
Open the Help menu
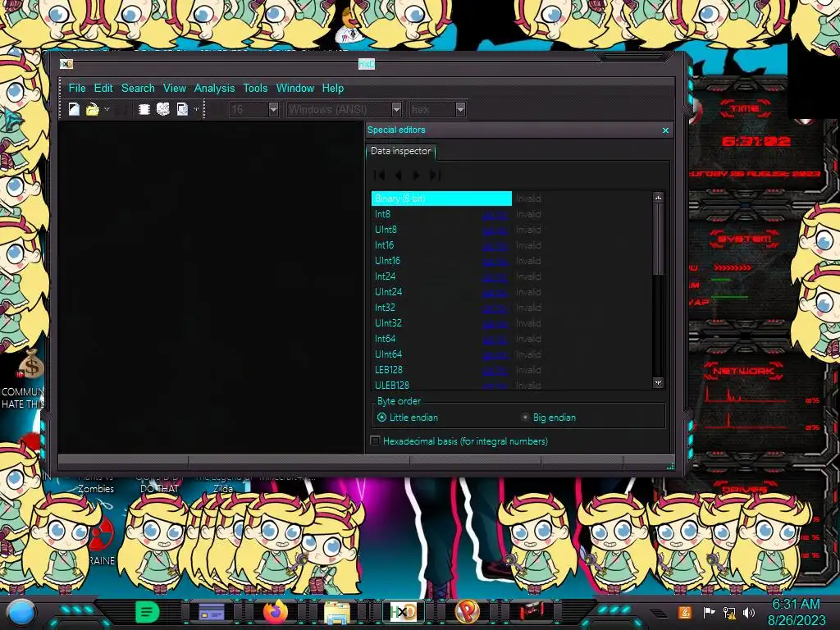(333, 88)
